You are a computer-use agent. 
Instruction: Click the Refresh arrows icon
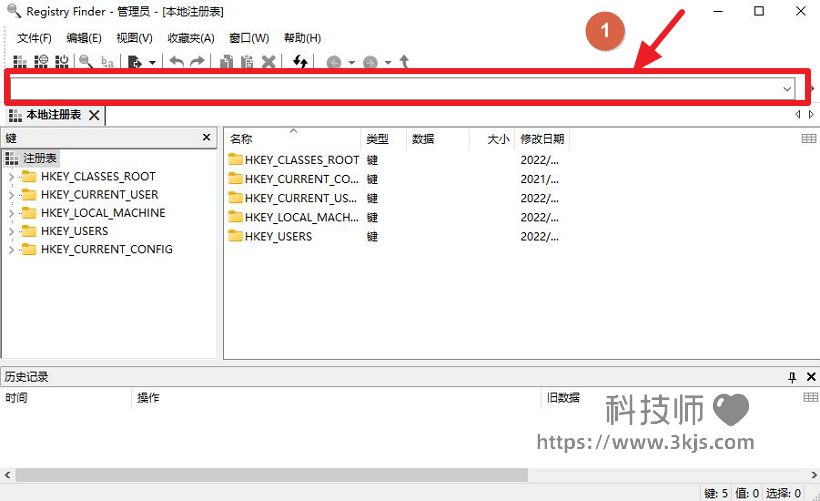tap(300, 62)
